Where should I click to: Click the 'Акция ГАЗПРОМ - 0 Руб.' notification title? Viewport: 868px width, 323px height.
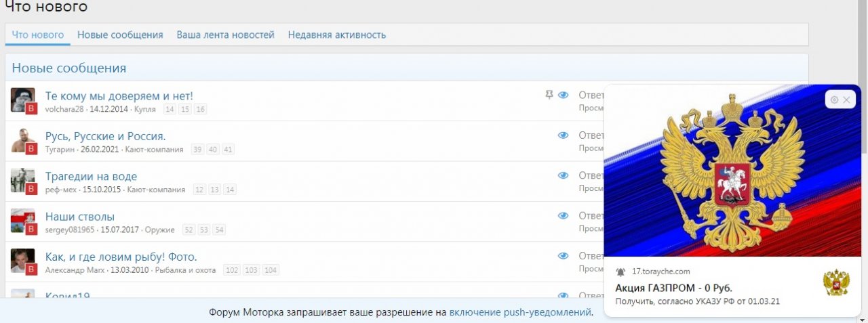click(673, 288)
